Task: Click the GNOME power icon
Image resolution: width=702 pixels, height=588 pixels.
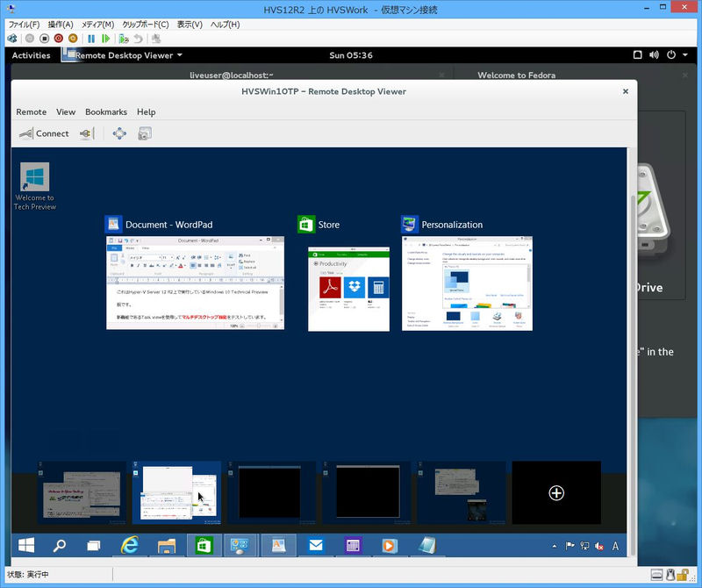Action: [670, 55]
